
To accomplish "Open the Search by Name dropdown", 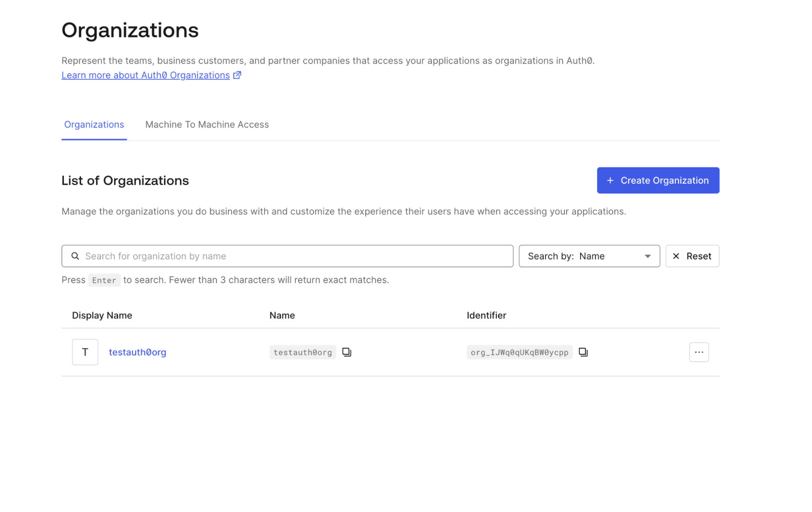I will (x=589, y=256).
